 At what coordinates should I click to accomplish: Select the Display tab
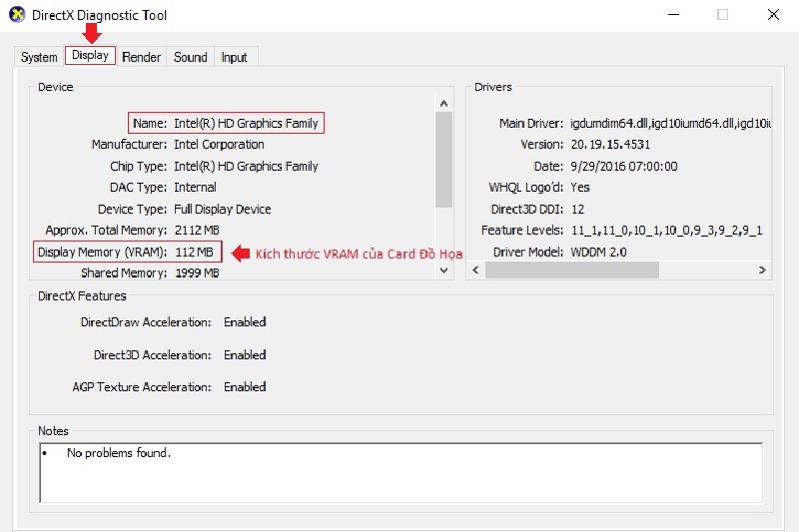pyautogui.click(x=90, y=56)
